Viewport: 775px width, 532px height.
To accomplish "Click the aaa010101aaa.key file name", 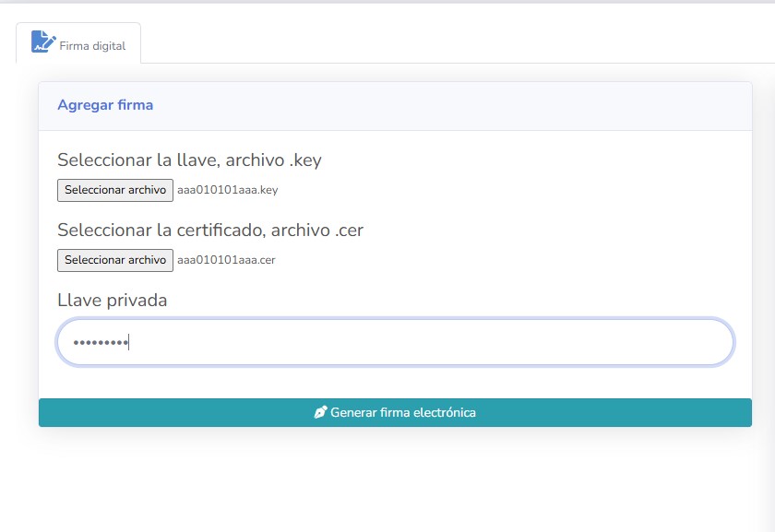I will pyautogui.click(x=227, y=190).
